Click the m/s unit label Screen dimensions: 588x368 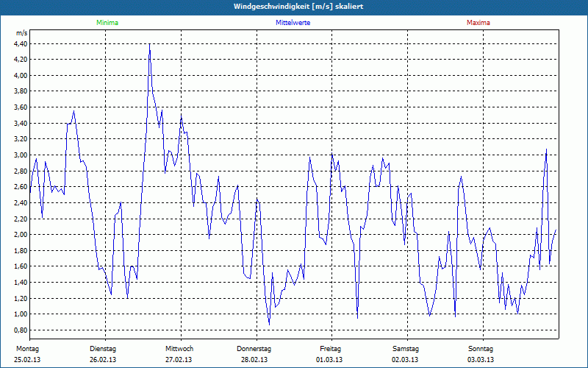click(x=22, y=33)
